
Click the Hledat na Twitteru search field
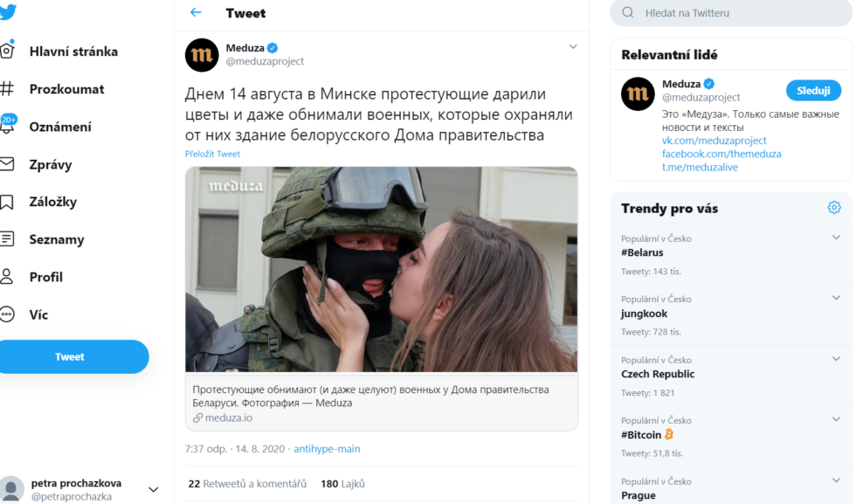click(730, 12)
